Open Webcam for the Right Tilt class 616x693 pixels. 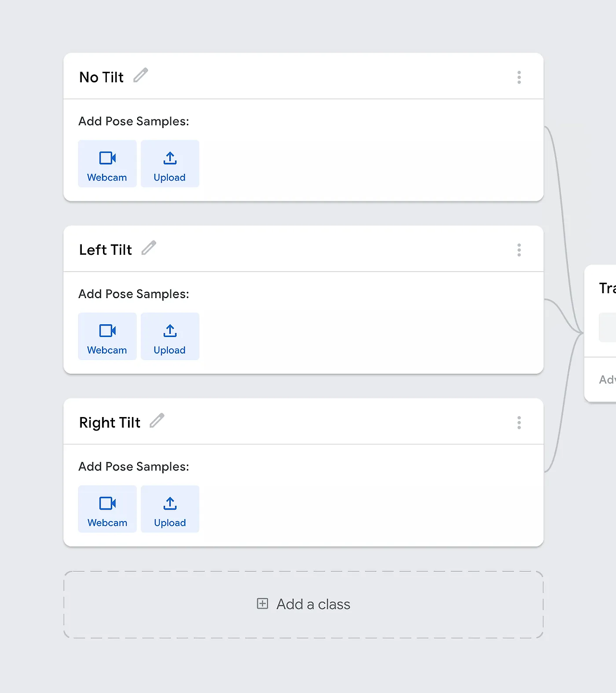pyautogui.click(x=107, y=509)
